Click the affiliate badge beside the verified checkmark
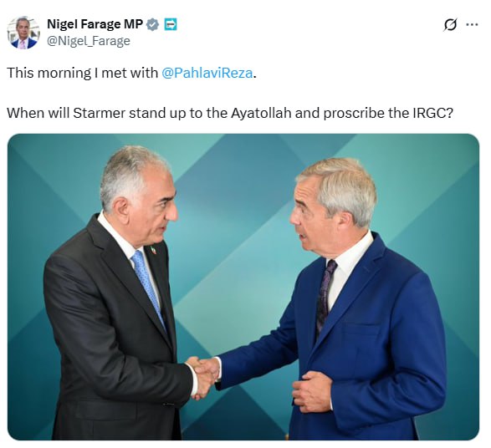The width and height of the screenshot is (491, 448). point(171,24)
